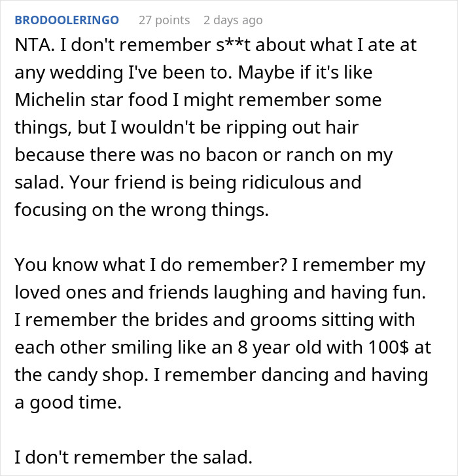Open the "2 days ago" comment permalink

tap(233, 20)
